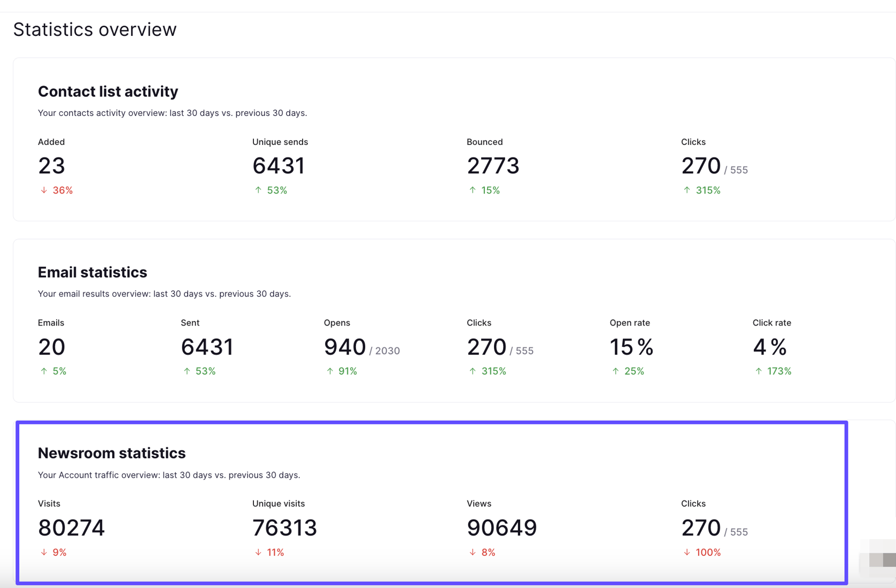Viewport: 896px width, 588px height.
Task: Click the "8%" decrease under Views
Action: pos(488,552)
